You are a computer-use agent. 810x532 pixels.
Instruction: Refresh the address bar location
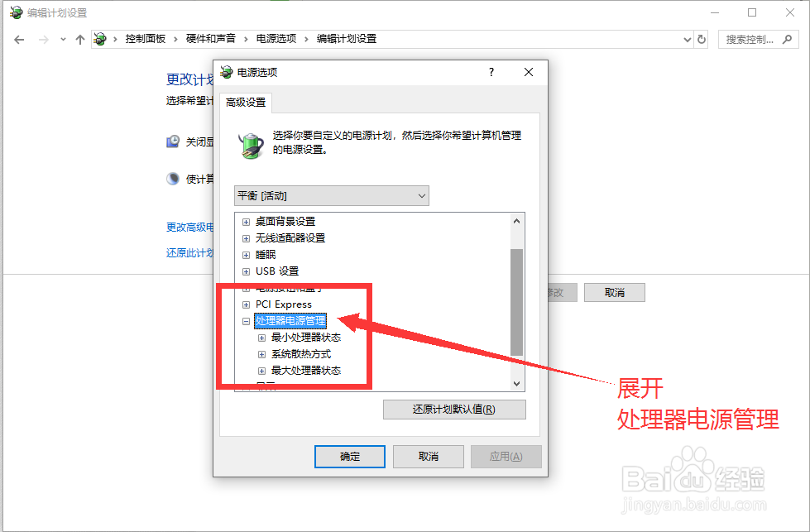(701, 39)
